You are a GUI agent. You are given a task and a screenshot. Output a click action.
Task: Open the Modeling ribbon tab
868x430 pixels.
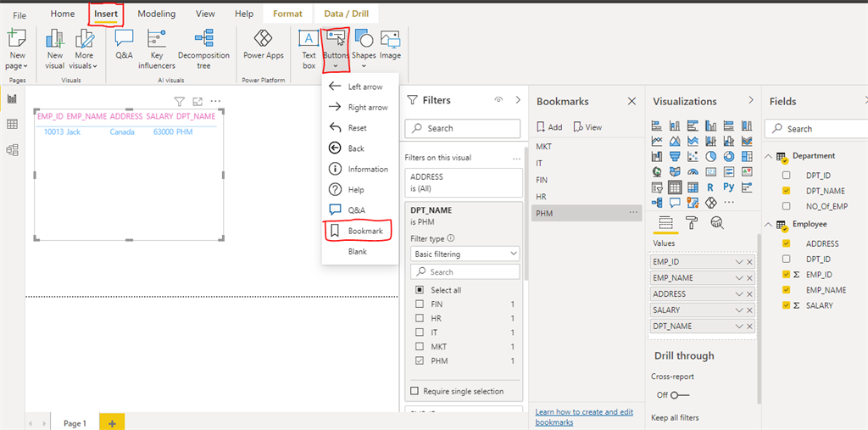pyautogui.click(x=157, y=14)
